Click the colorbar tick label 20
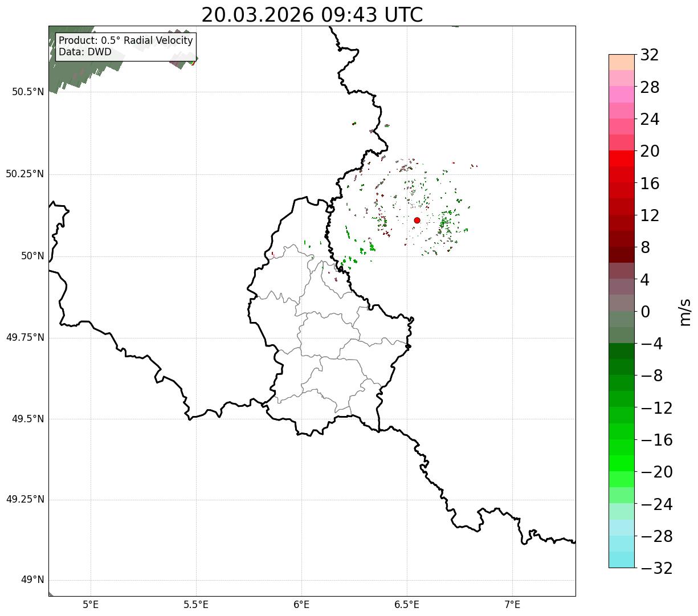 coord(650,152)
